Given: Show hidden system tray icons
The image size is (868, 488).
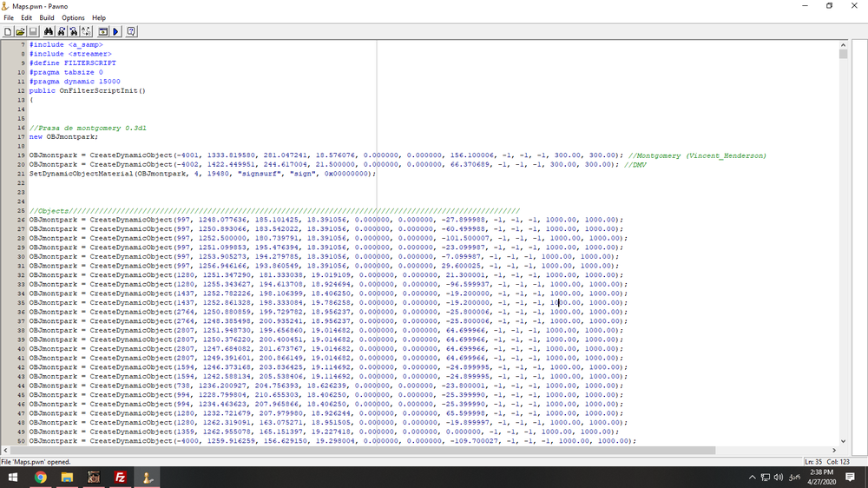Looking at the screenshot, I should (752, 477).
